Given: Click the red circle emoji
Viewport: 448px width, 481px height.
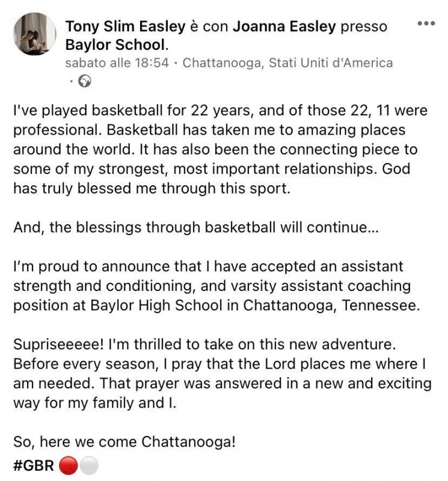Looking at the screenshot, I should [68, 467].
